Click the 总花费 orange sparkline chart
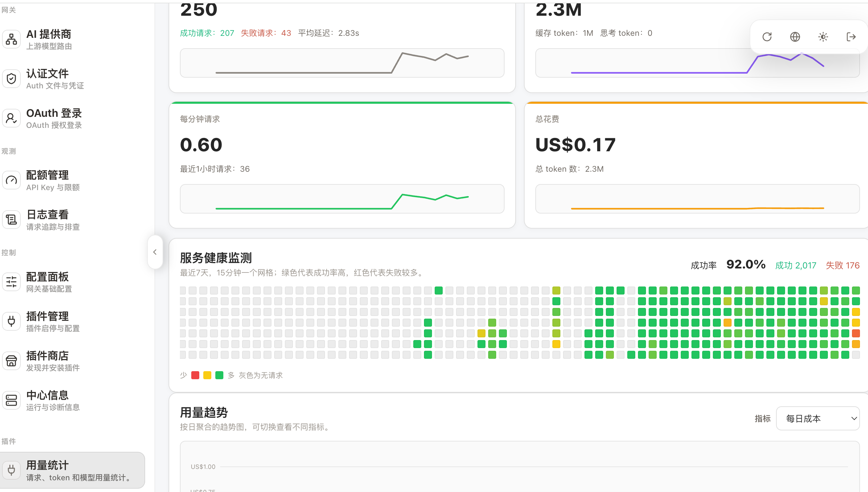Image resolution: width=868 pixels, height=492 pixels. click(697, 199)
